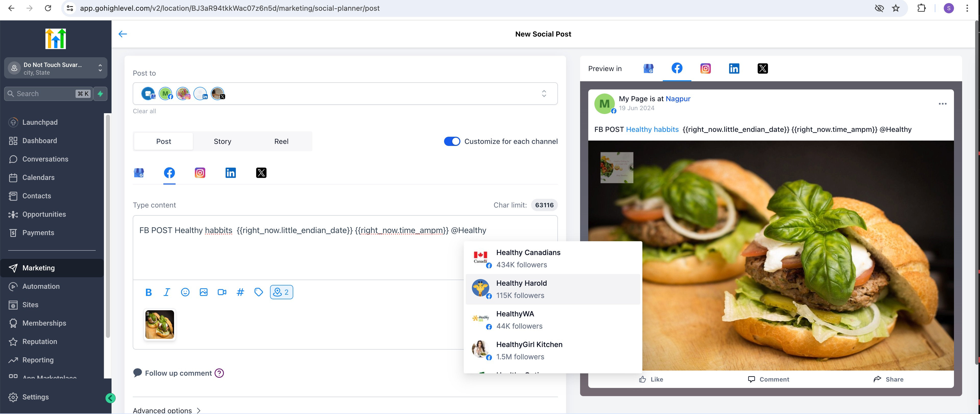Viewport: 980px width, 414px height.
Task: Expand the Post to accounts dropdown
Action: 544,94
